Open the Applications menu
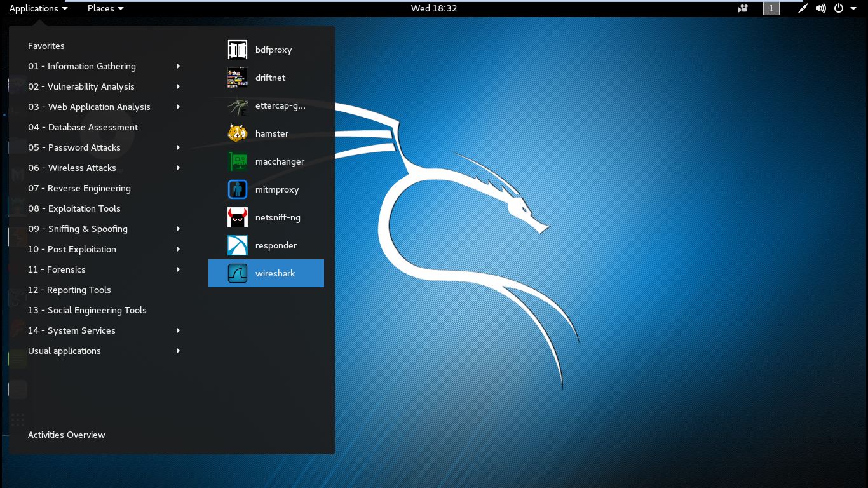868x488 pixels. tap(34, 8)
